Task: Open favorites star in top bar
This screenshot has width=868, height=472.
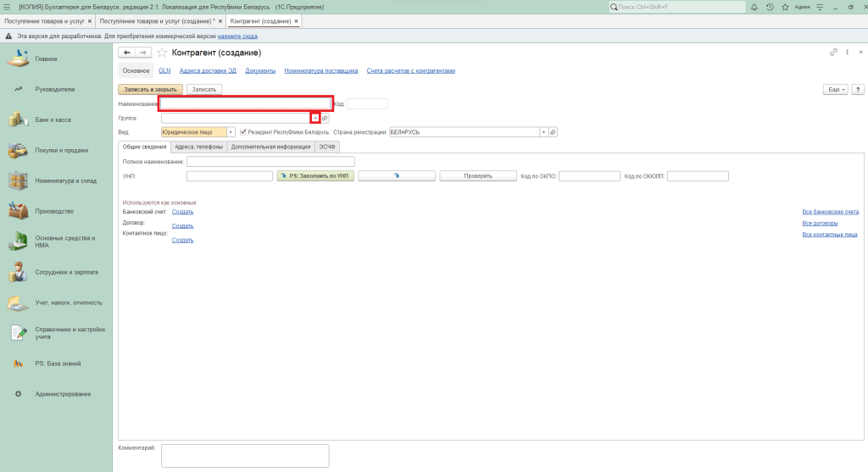Action: pos(783,7)
